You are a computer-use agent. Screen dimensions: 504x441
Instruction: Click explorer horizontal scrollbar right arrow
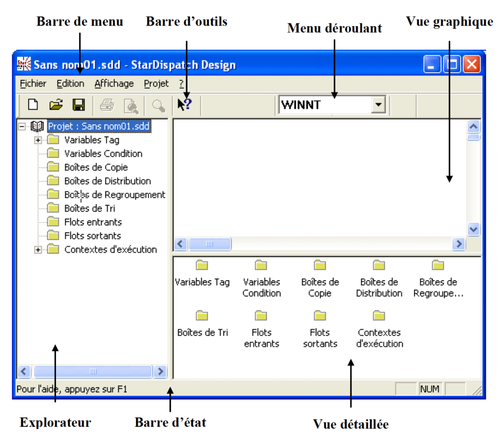click(159, 372)
